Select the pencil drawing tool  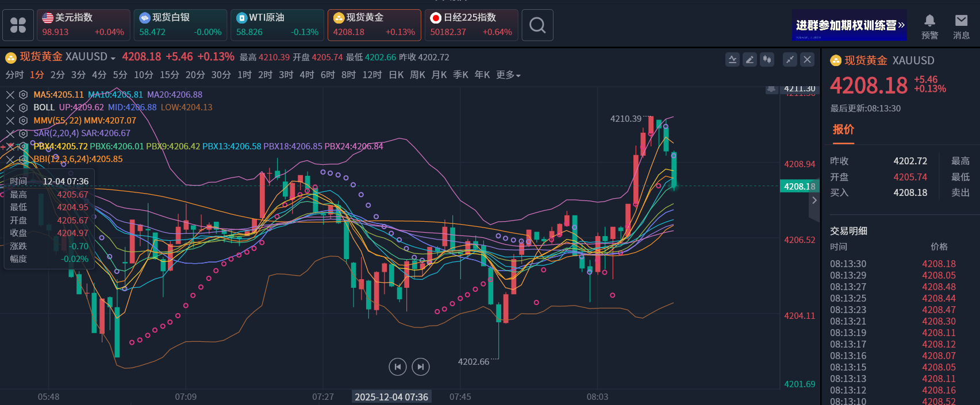point(750,60)
